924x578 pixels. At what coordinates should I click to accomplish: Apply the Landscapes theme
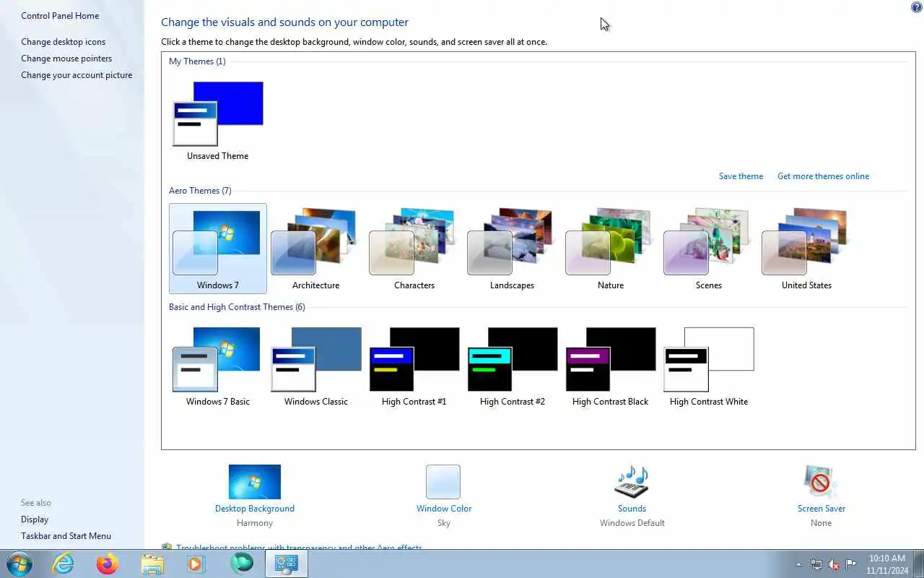point(512,249)
